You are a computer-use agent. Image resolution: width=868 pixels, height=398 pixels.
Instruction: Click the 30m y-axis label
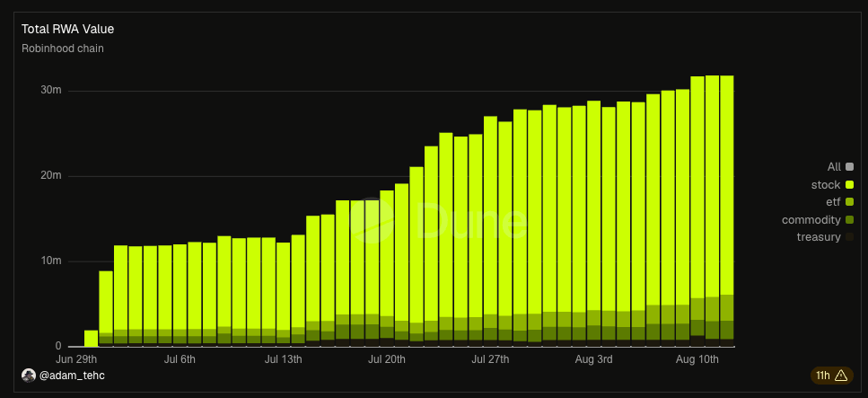pos(51,90)
